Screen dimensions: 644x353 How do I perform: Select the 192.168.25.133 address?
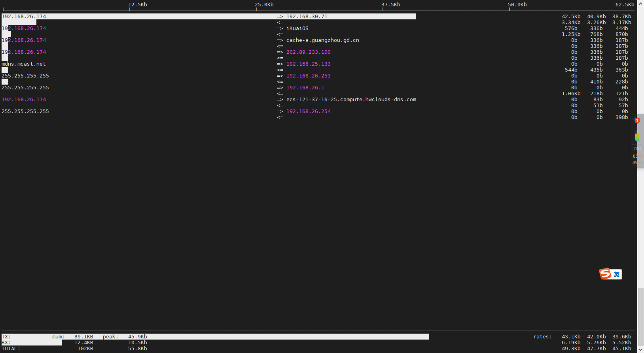click(x=309, y=64)
